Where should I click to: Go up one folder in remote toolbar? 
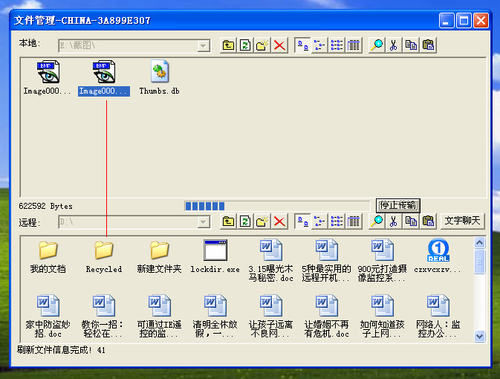click(228, 221)
